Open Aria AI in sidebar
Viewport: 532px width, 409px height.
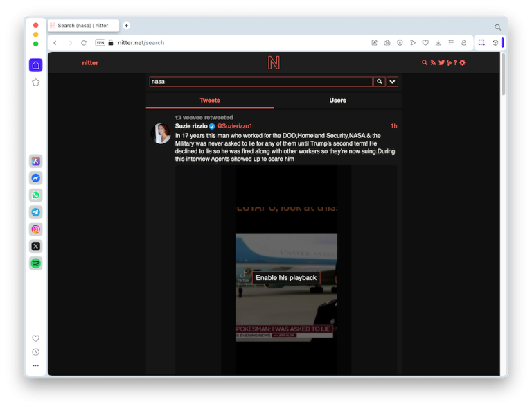[35, 161]
